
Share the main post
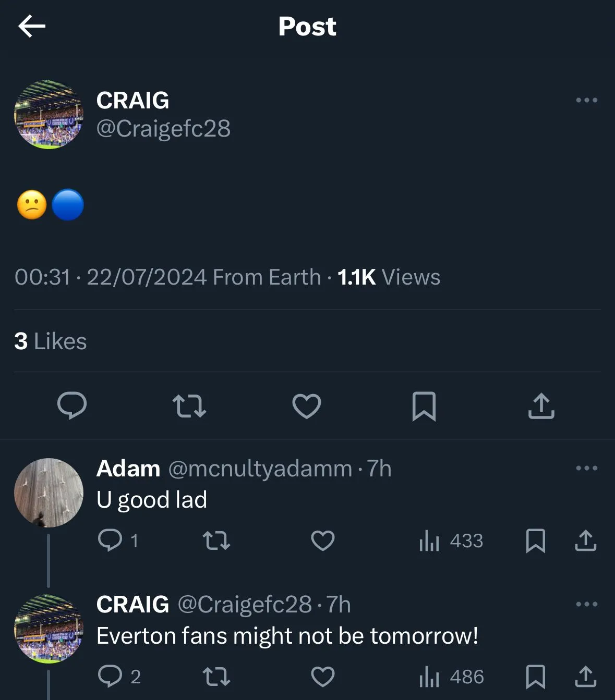pos(541,406)
